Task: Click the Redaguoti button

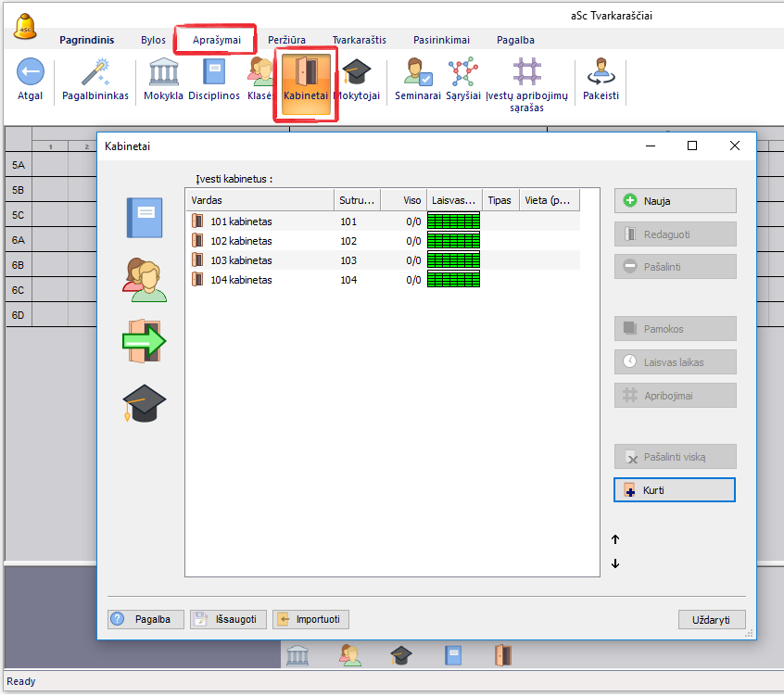Action: tap(675, 234)
